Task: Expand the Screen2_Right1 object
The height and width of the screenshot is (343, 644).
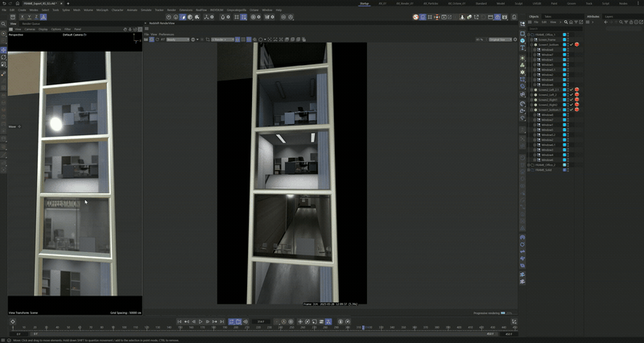Action: click(x=532, y=99)
